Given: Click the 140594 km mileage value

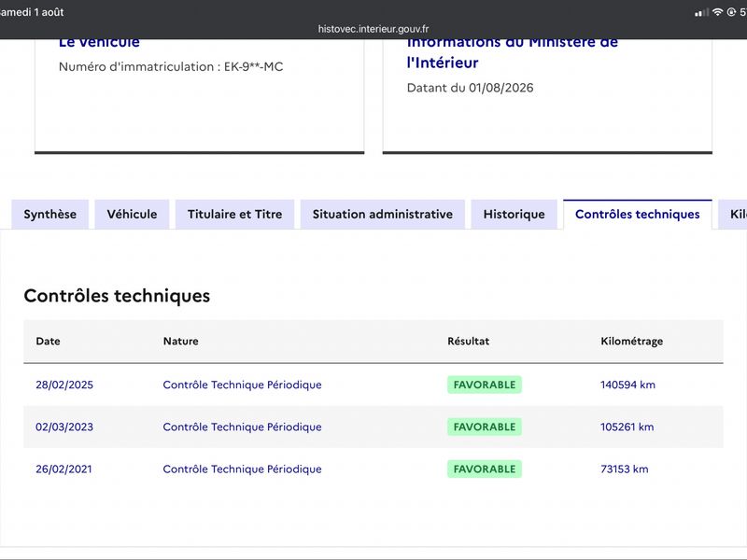Looking at the screenshot, I should 627,385.
